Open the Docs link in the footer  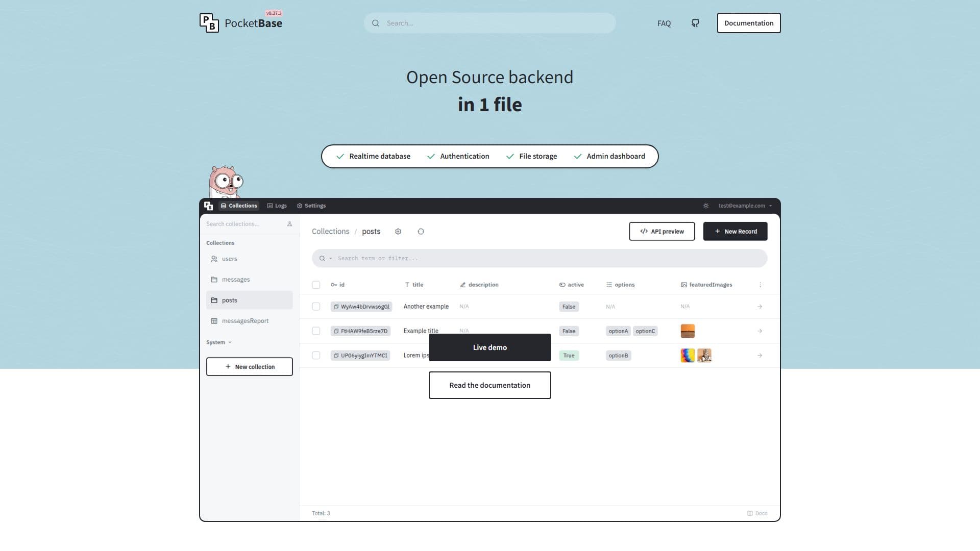757,513
